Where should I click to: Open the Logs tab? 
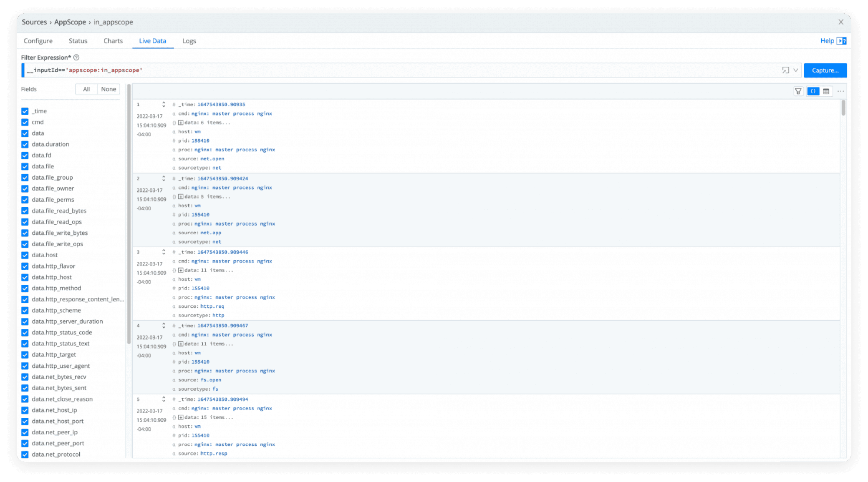pos(189,41)
